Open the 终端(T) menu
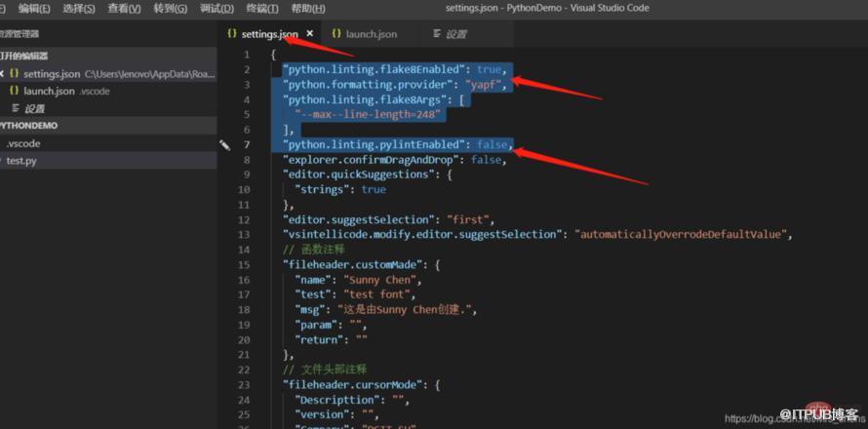 pos(261,9)
